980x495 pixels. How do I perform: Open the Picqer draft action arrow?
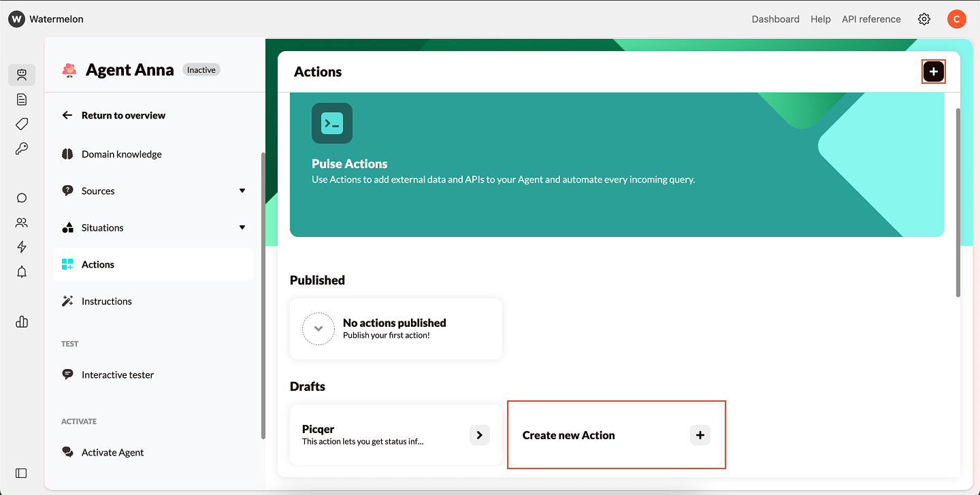[479, 435]
